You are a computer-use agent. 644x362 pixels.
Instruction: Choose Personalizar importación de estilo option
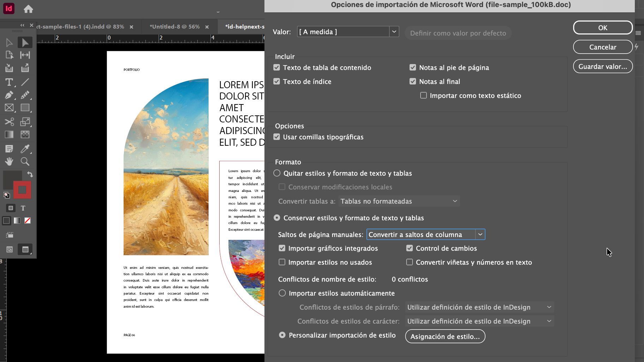282,335
